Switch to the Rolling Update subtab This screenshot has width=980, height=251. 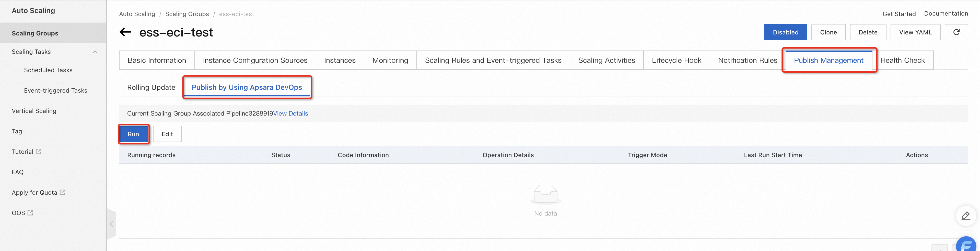pyautogui.click(x=151, y=87)
